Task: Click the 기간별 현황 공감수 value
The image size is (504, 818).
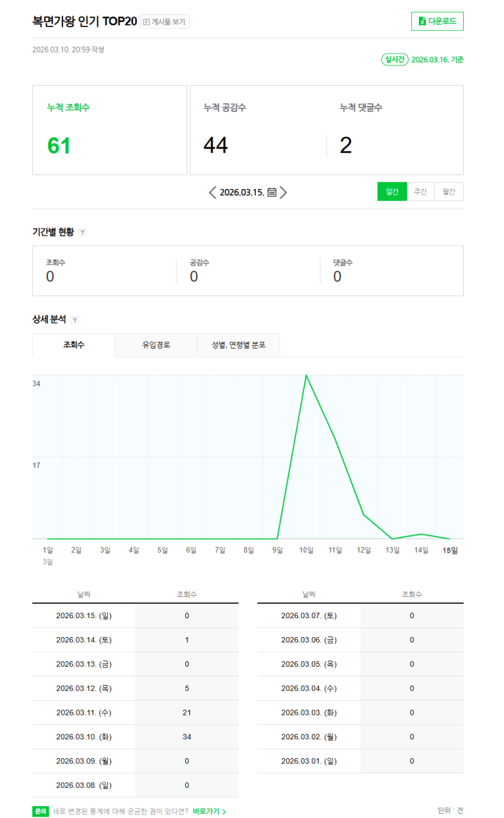Action: click(194, 277)
